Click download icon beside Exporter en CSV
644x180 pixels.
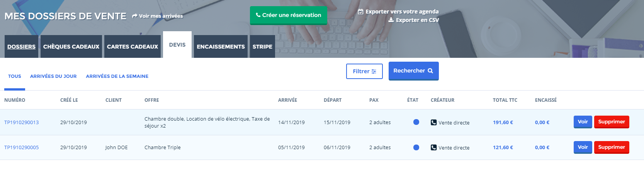coord(391,20)
